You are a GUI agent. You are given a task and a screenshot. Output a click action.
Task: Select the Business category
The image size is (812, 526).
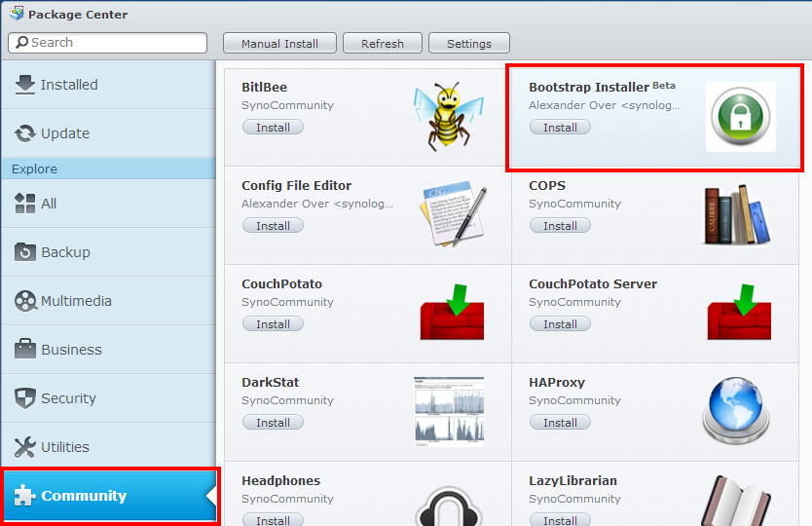[109, 350]
